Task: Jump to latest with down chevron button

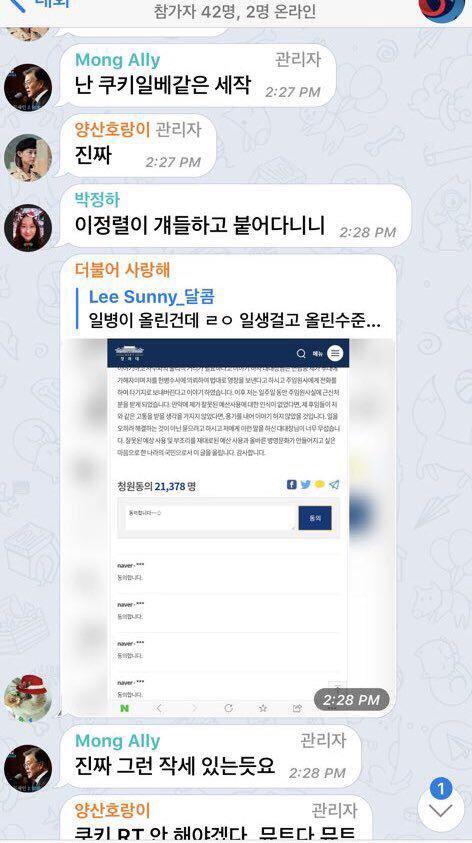Action: pyautogui.click(x=441, y=811)
